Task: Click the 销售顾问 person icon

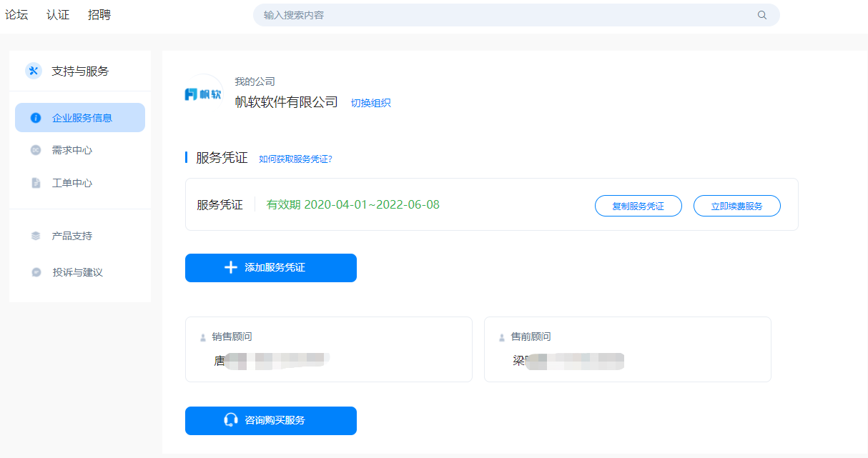Action: click(x=203, y=337)
